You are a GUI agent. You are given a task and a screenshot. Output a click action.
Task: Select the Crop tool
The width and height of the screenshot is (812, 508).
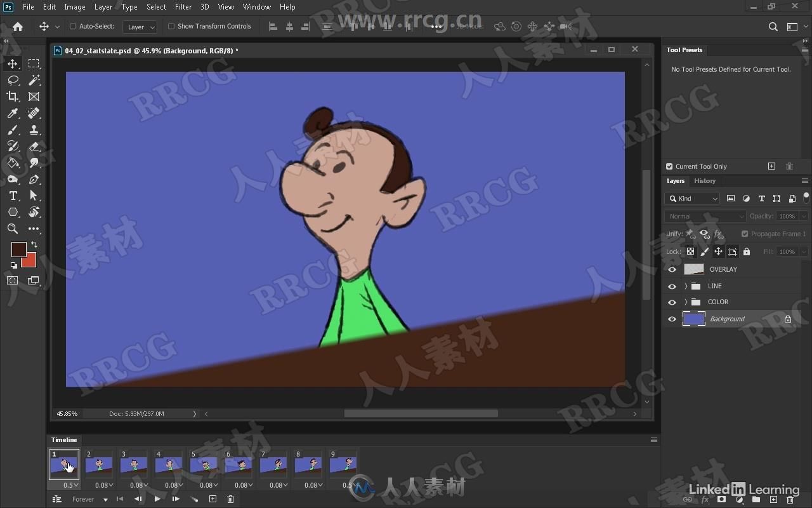13,97
